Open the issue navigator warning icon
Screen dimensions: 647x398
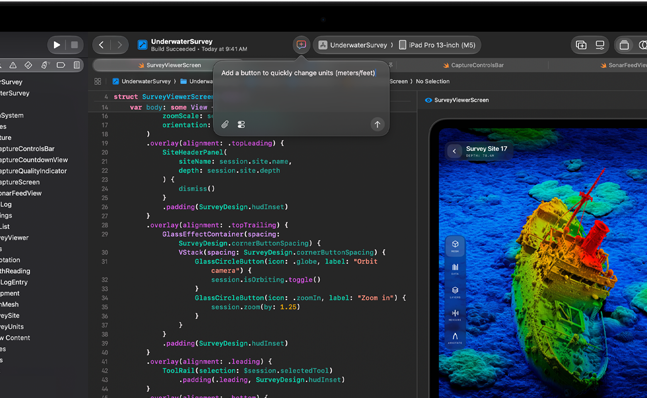[13, 65]
